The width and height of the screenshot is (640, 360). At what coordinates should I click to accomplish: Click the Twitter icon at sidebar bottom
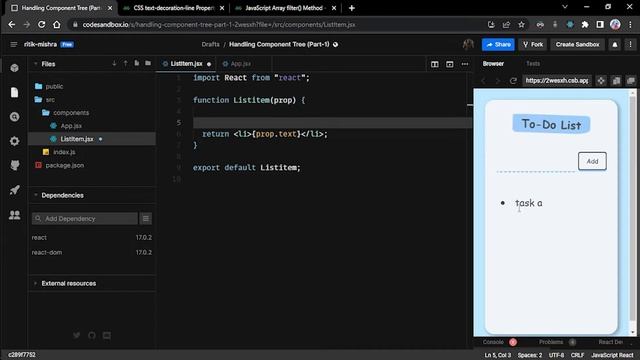76,335
